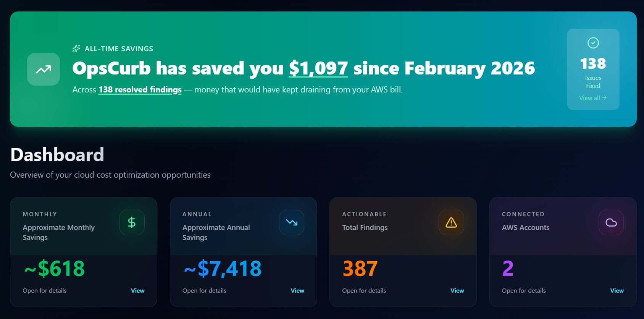
Task: Click View on the Approximate Annual Savings card
Action: (x=297, y=290)
